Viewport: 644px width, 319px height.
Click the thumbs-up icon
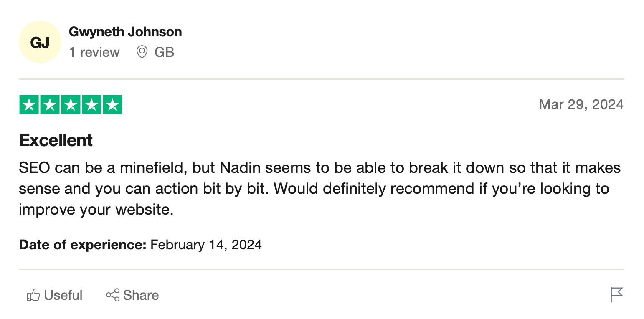coord(33,295)
